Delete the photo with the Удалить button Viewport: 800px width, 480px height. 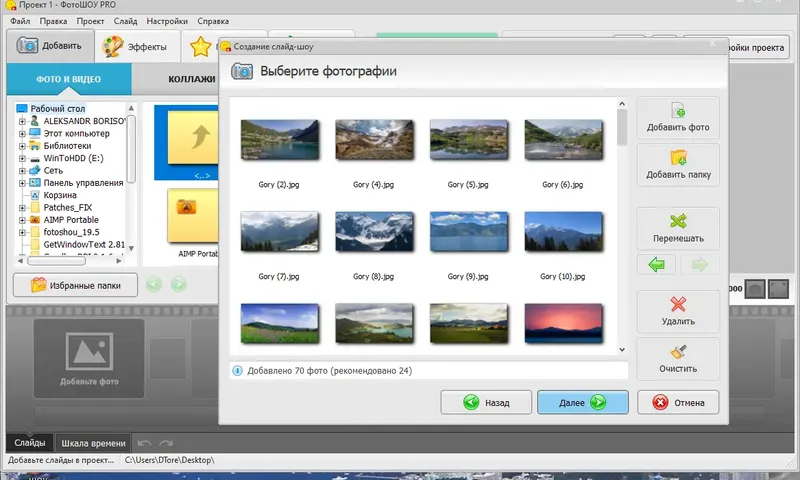pyautogui.click(x=678, y=312)
